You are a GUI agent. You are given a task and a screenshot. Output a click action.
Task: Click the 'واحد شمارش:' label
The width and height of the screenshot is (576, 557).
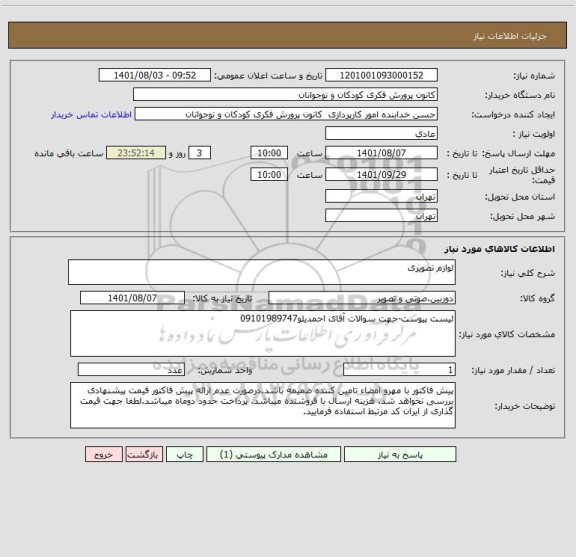pyautogui.click(x=225, y=370)
